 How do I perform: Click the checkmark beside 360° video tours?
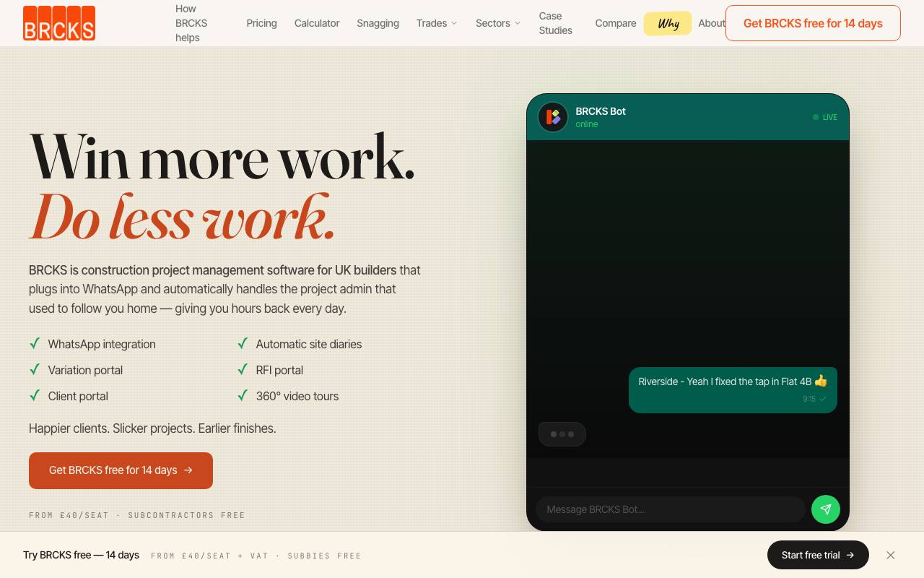click(x=243, y=395)
